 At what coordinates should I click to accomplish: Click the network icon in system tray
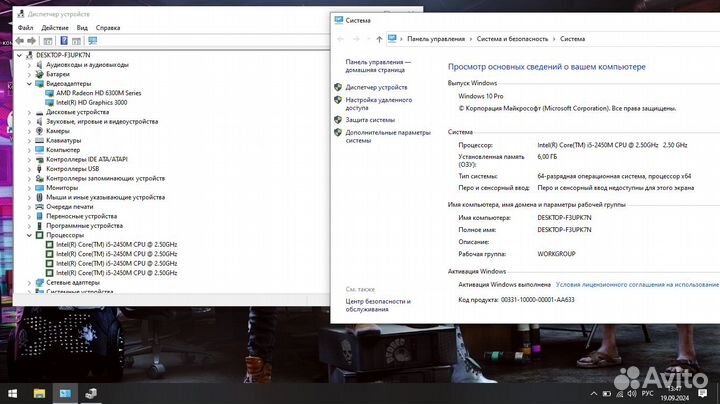coord(619,394)
